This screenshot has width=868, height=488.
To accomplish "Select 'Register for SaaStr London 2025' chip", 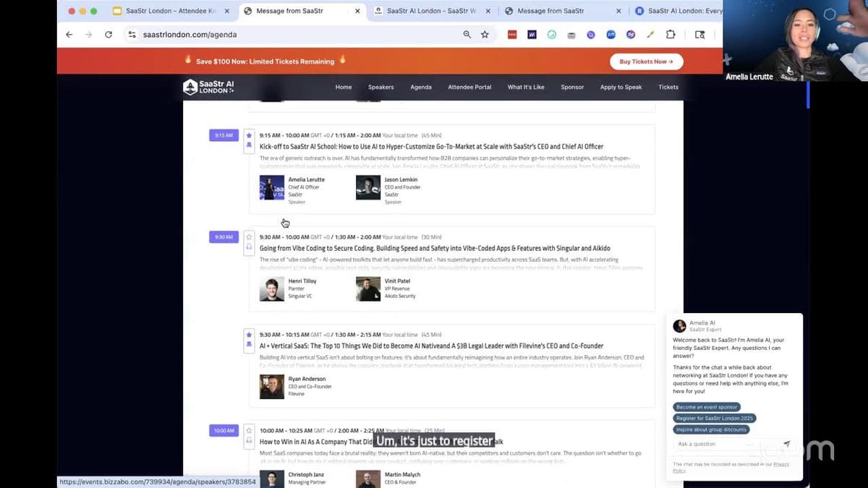I will tap(715, 419).
